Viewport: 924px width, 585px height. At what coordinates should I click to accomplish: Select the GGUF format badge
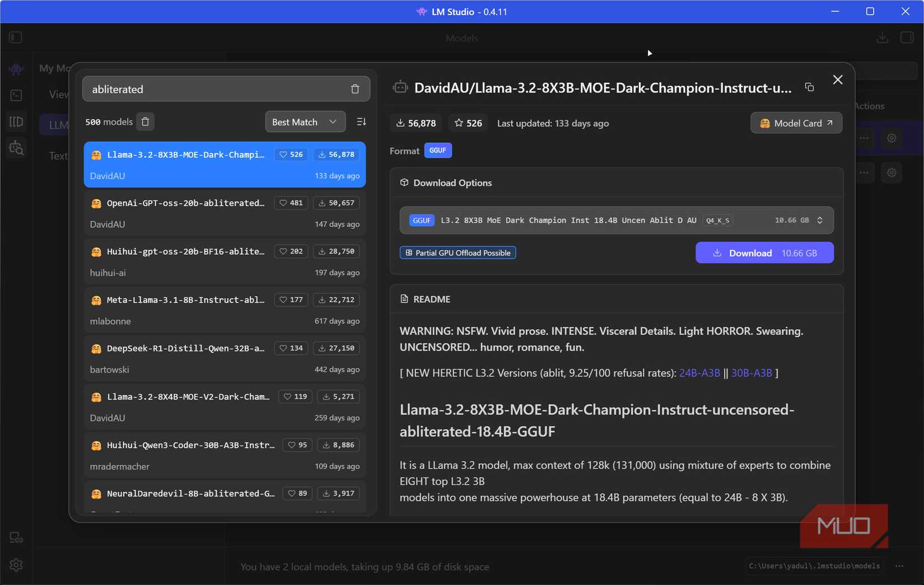click(x=437, y=151)
